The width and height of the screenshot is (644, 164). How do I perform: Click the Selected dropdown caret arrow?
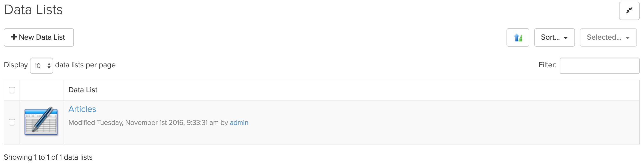pyautogui.click(x=628, y=38)
